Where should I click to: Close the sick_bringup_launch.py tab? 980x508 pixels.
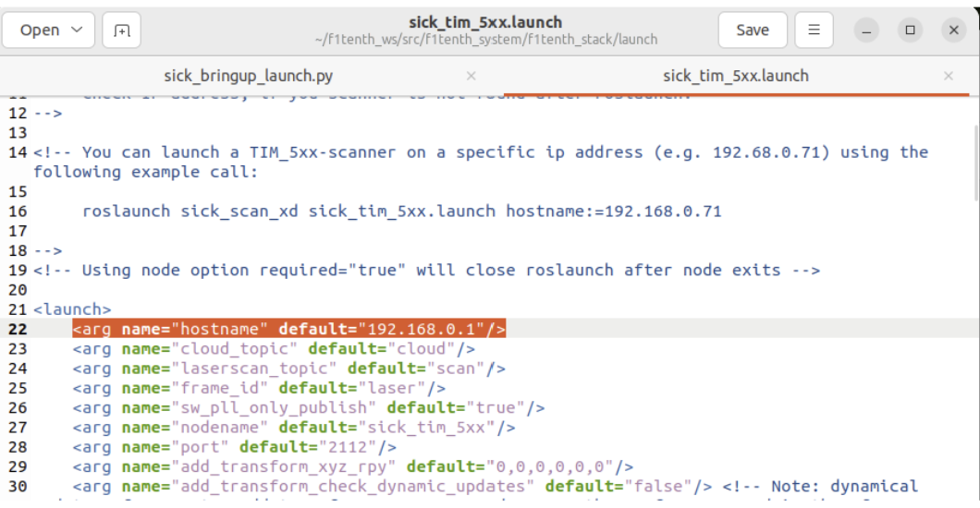coord(472,76)
